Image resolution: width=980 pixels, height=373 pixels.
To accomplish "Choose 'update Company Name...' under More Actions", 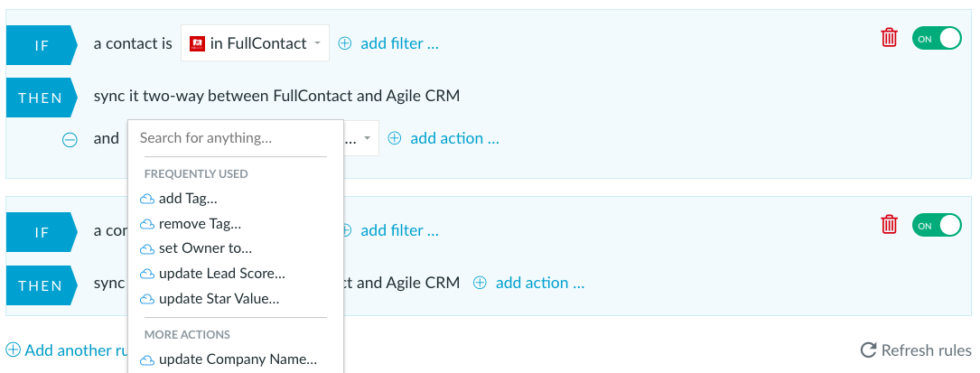I will [236, 359].
